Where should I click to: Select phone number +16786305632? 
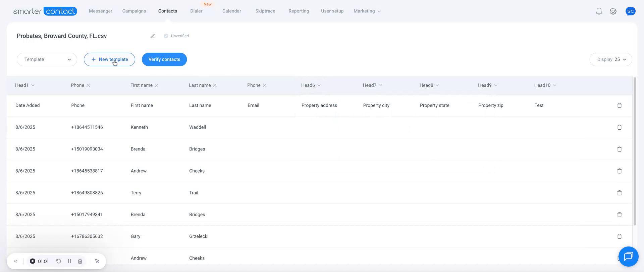pos(87,236)
